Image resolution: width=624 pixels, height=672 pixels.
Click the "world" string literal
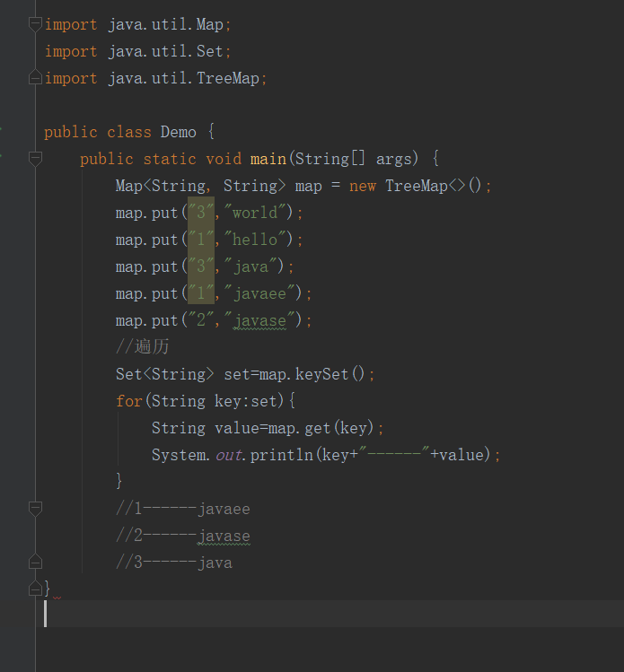pyautogui.click(x=255, y=212)
